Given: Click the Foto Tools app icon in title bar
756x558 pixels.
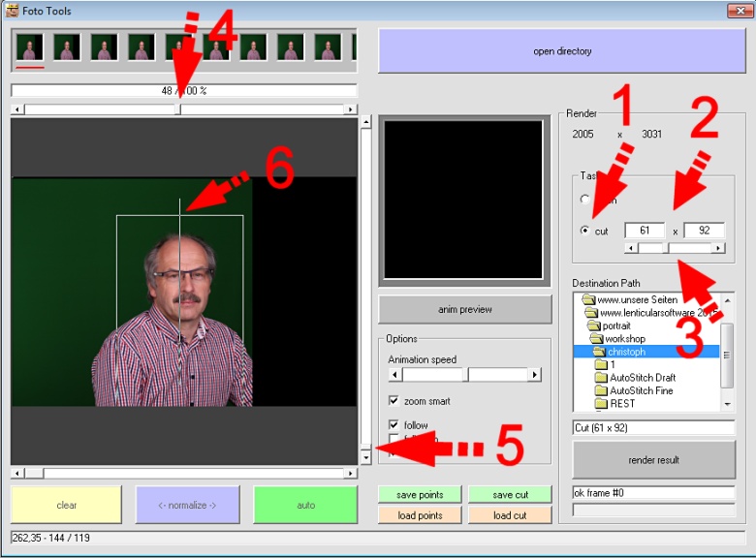Looking at the screenshot, I should click(13, 11).
